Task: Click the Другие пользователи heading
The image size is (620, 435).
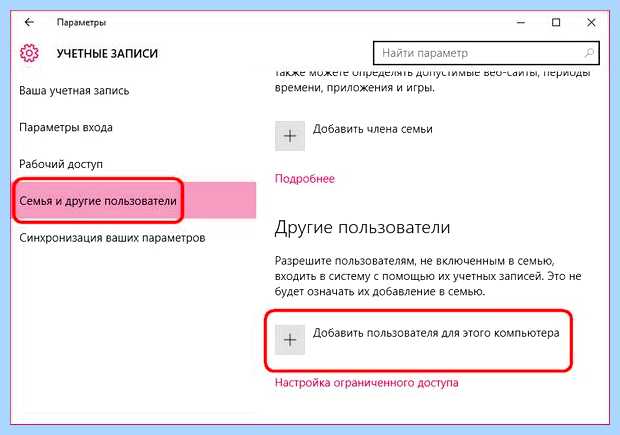Action: point(362,228)
